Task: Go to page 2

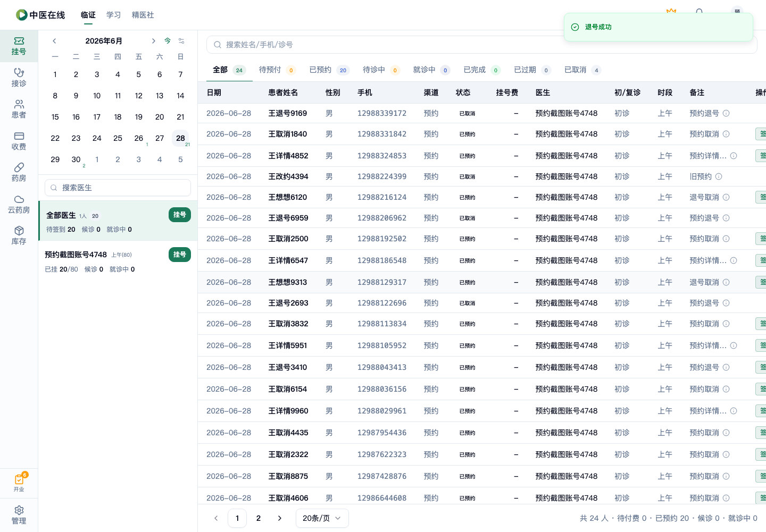Action: [x=259, y=518]
